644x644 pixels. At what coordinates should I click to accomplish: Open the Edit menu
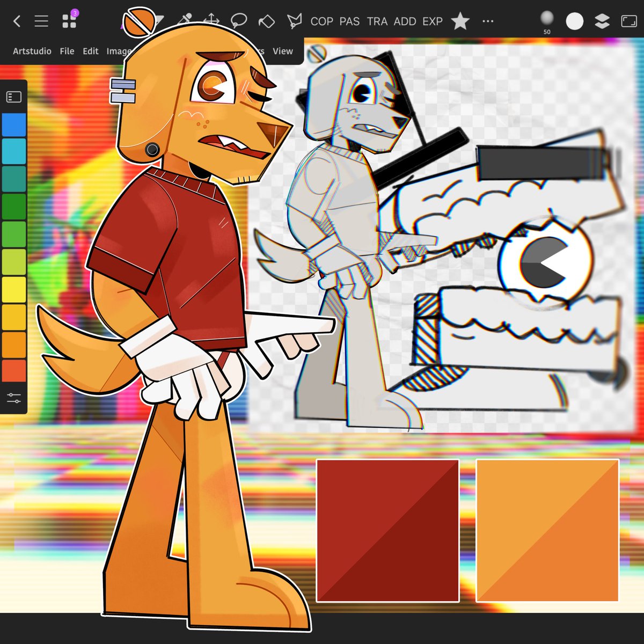click(91, 51)
